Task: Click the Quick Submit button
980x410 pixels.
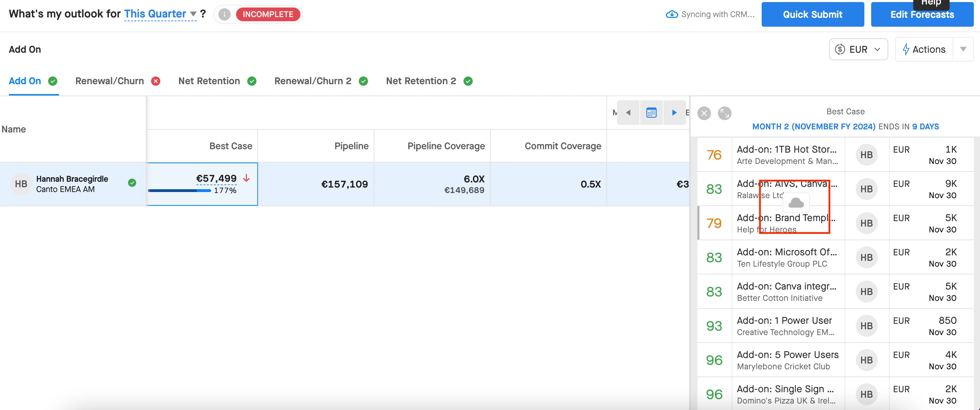Action: [x=813, y=14]
